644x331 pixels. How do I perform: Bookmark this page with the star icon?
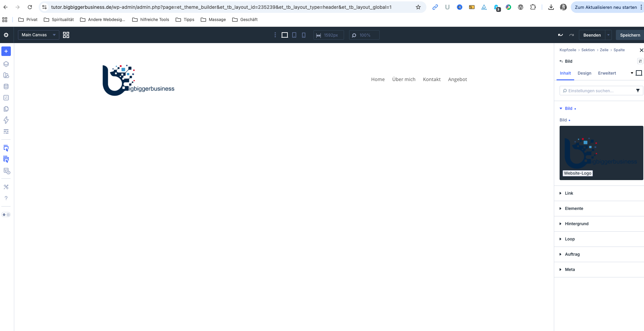418,7
